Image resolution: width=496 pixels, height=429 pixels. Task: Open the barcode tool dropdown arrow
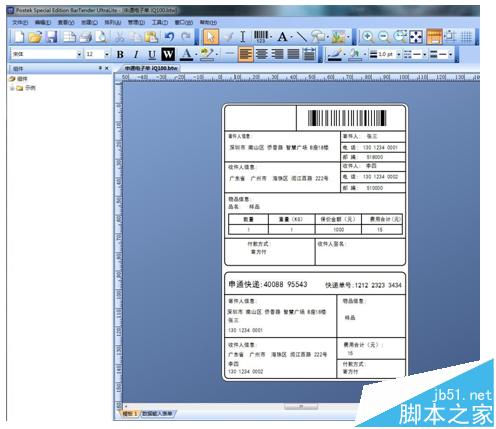click(x=271, y=37)
